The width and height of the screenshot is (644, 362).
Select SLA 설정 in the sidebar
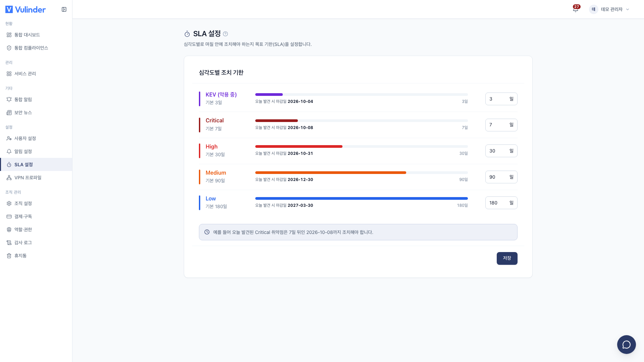[36, 165]
